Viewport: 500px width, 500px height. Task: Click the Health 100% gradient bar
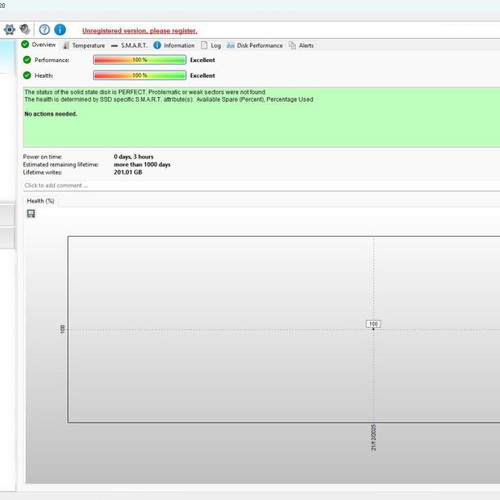tap(140, 75)
